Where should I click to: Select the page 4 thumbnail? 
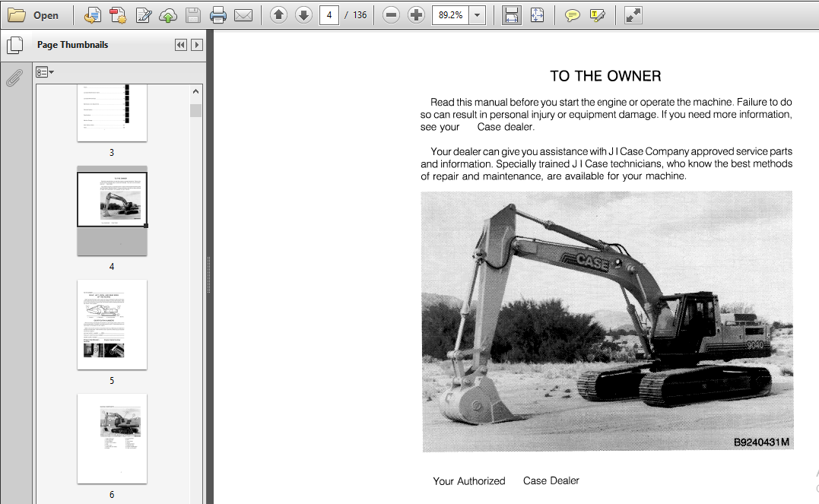(x=112, y=211)
